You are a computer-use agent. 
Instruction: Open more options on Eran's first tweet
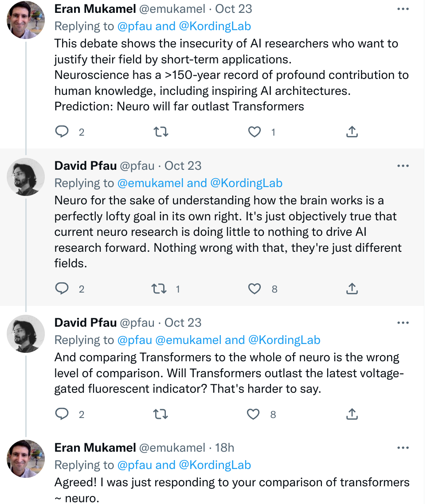403,9
